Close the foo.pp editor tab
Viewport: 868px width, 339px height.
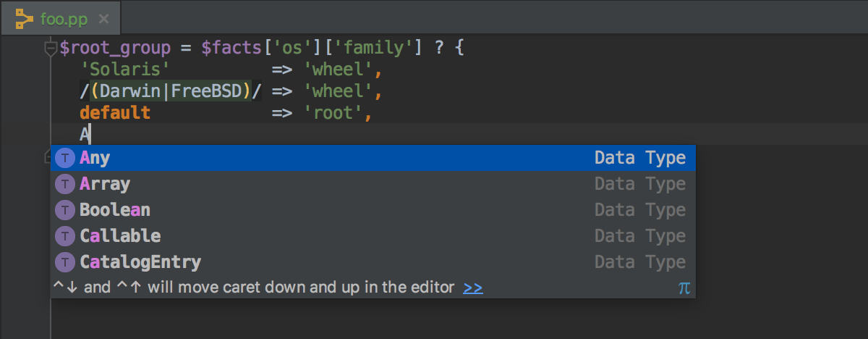(x=103, y=19)
